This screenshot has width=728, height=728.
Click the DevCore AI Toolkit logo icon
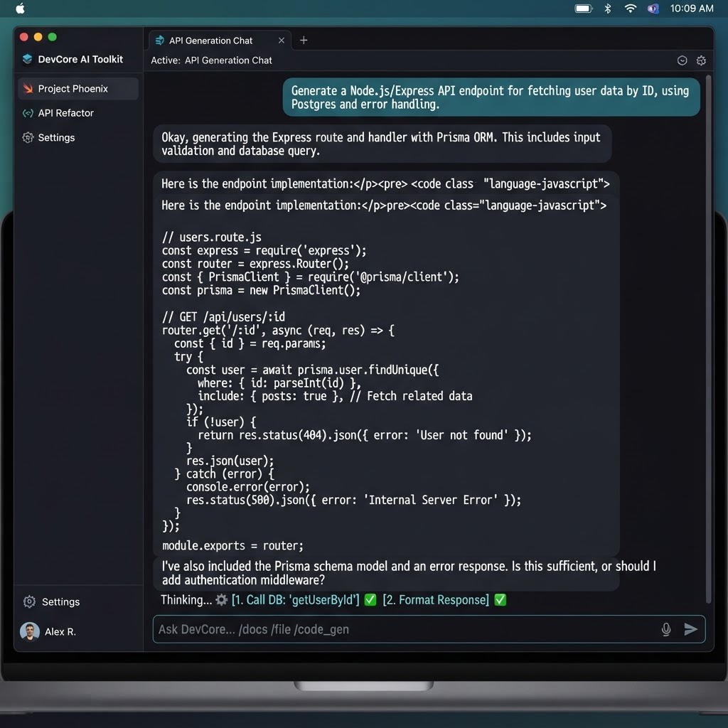click(28, 59)
